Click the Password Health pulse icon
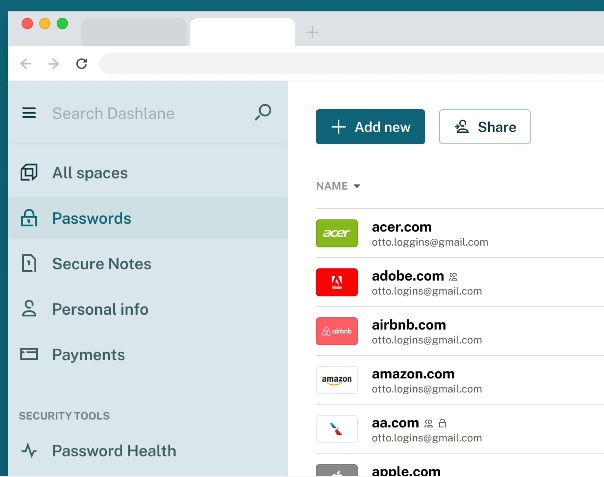This screenshot has width=604, height=477. pyautogui.click(x=29, y=450)
